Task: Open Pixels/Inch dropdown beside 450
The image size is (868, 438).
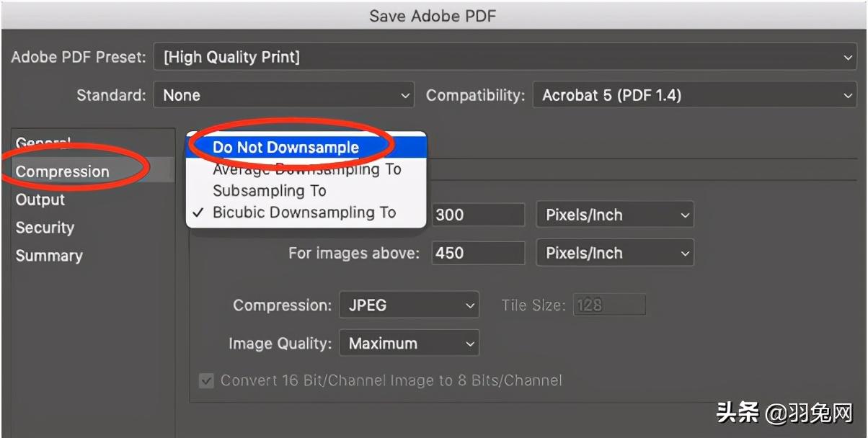Action: click(x=615, y=253)
